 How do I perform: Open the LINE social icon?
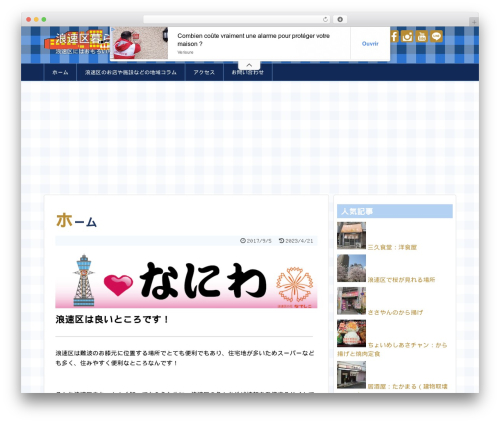click(436, 36)
